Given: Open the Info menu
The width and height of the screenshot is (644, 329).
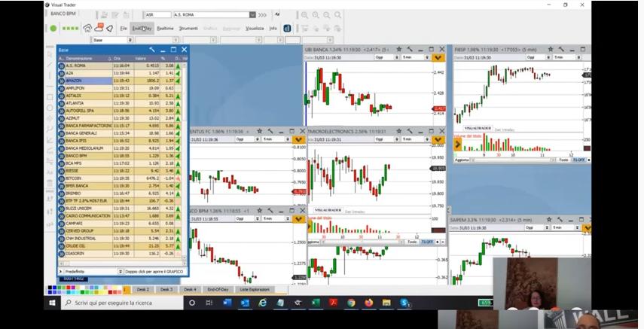Looking at the screenshot, I should point(273,29).
